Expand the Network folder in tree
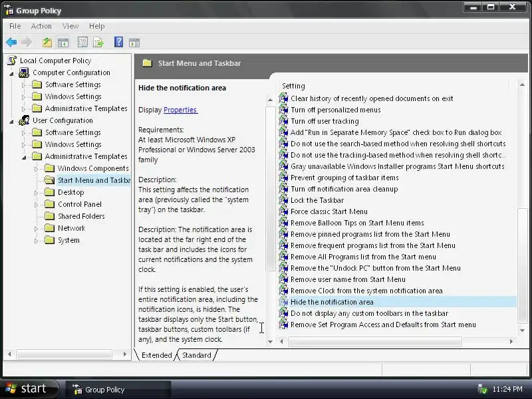The width and height of the screenshot is (532, 399). coord(36,229)
